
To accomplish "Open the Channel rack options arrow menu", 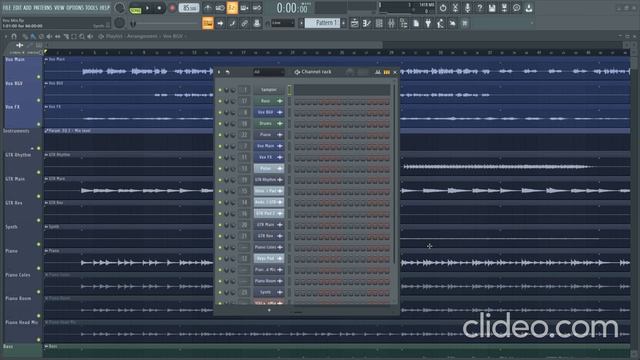I will click(x=219, y=72).
